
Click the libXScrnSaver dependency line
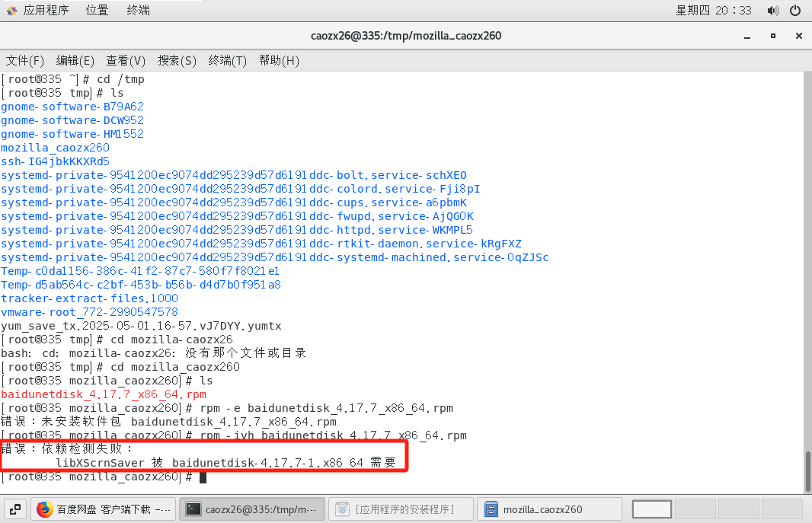click(x=225, y=462)
